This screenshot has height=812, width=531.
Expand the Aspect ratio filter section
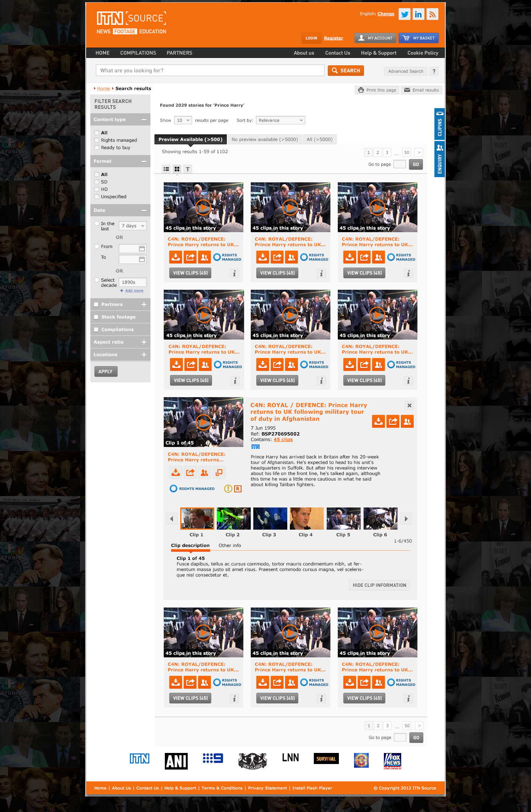point(144,342)
